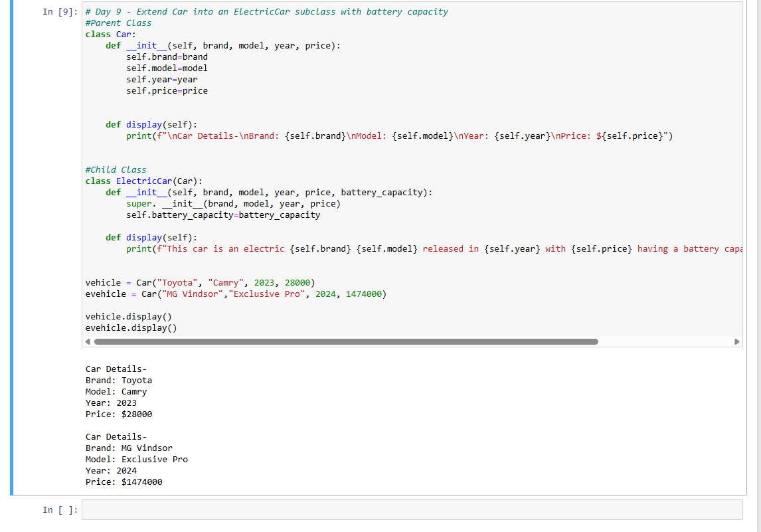Click output text 'Price: $28000'
Viewport: 761px width, 532px height.
119,414
